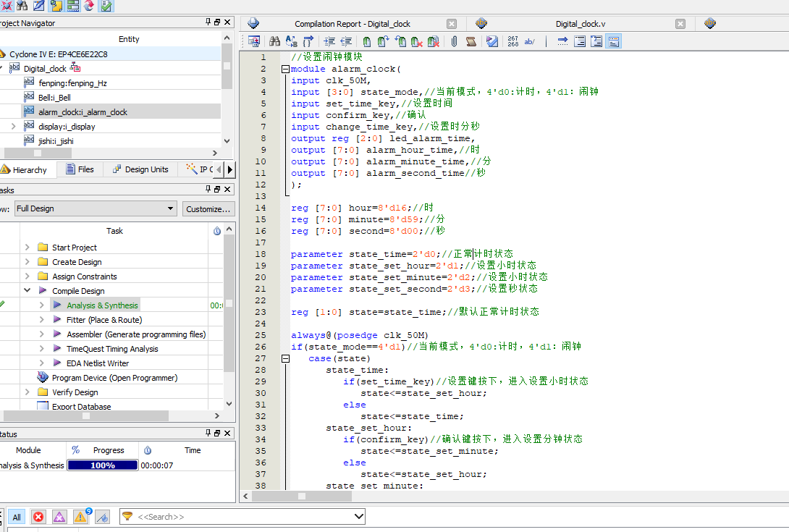Screen dimensions: 789x532
Task: Click the red-blue cycle arrows icon
Action: point(89,6)
